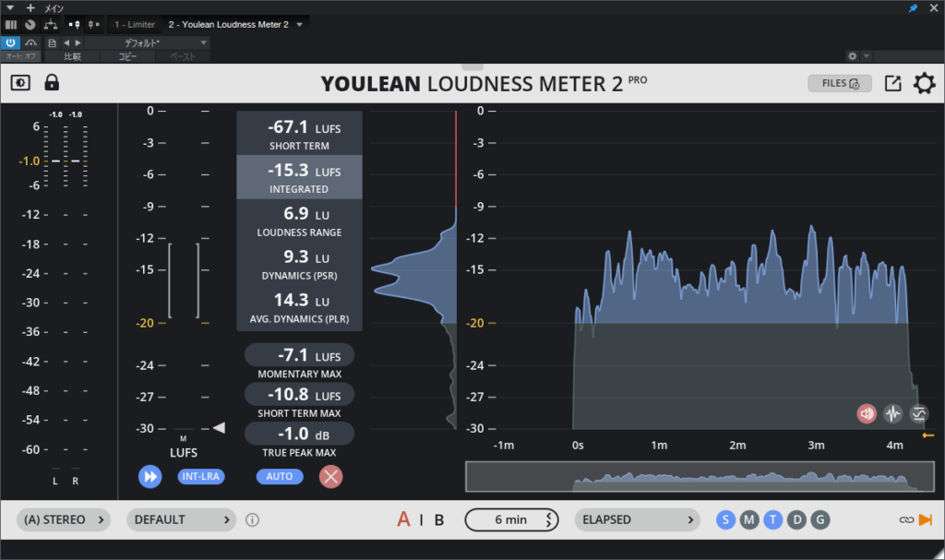The height and width of the screenshot is (560, 945).
Task: Open the plugin list dropdown arrow
Action: (x=300, y=25)
